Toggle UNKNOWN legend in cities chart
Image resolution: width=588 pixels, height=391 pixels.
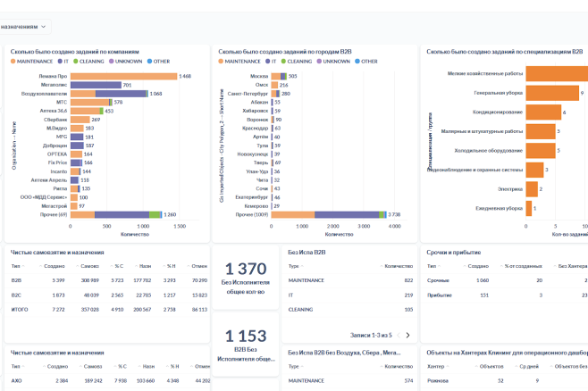point(333,62)
